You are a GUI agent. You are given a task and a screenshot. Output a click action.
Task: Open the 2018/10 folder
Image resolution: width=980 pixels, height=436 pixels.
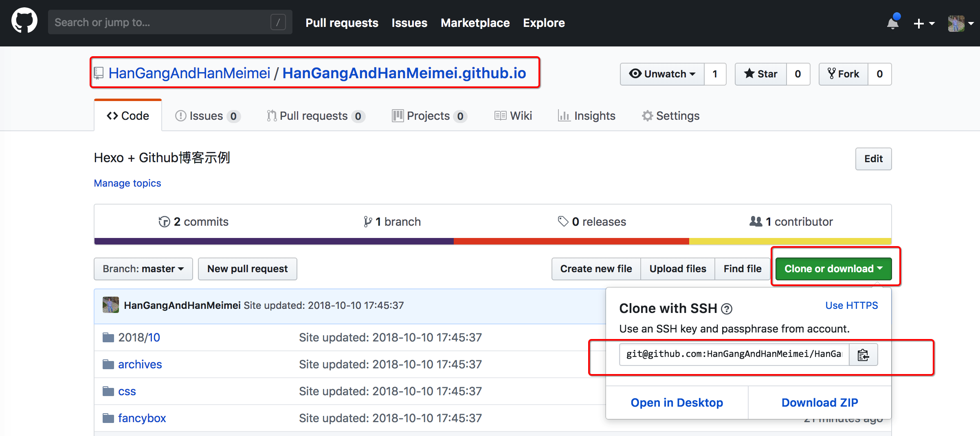click(x=139, y=337)
